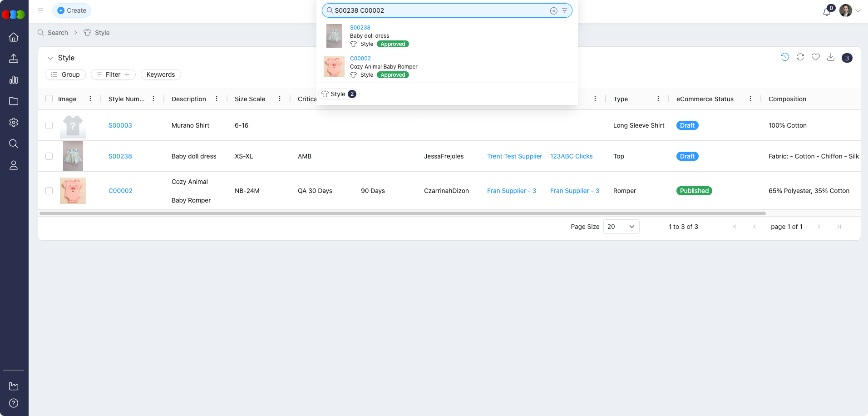Screen dimensions: 868x416
Task: Click the history clock icon
Action: coord(785,57)
